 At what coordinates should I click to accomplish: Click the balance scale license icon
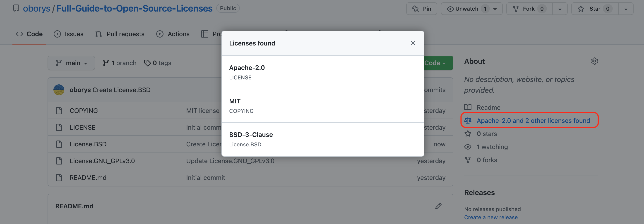coord(468,121)
